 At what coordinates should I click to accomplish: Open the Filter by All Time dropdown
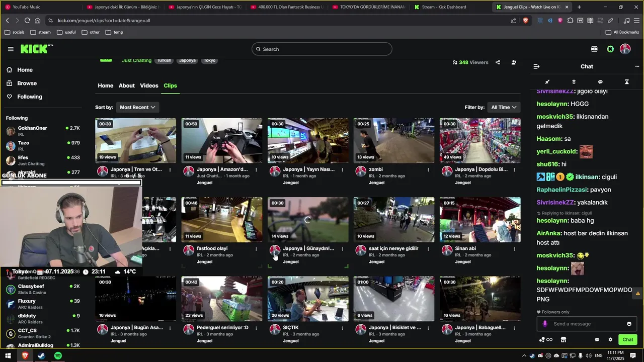tap(504, 107)
